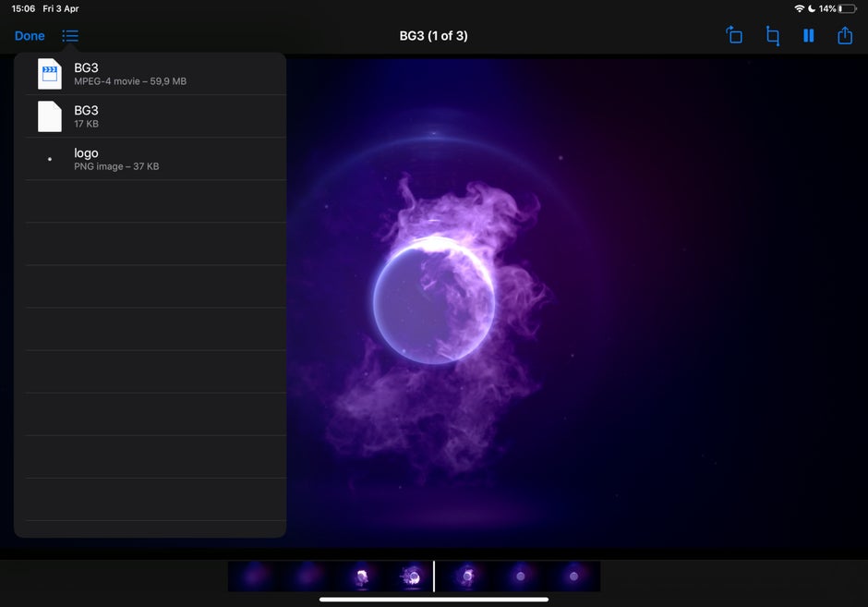Rotate the video using the rotate icon
The height and width of the screenshot is (607, 868).
(x=734, y=36)
